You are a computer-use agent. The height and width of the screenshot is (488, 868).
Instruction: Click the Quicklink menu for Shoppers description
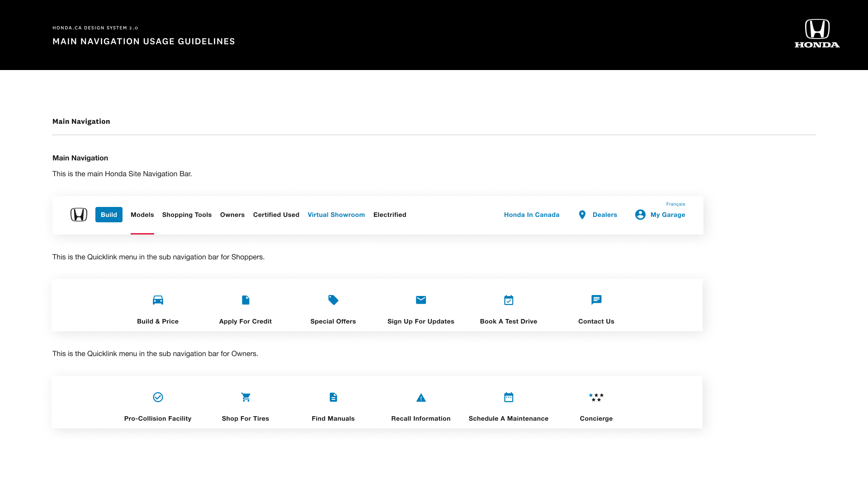click(159, 257)
